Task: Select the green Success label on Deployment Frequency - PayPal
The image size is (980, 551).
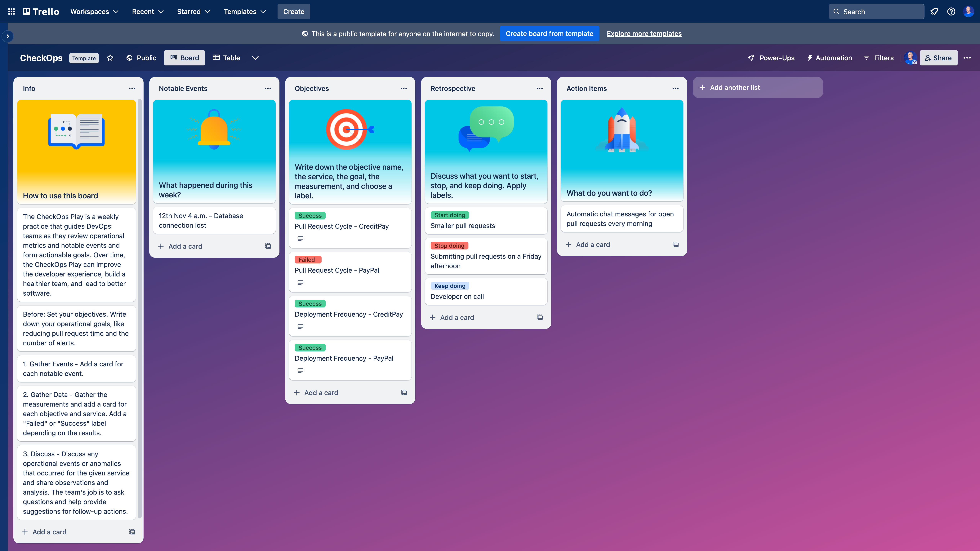Action: click(310, 347)
